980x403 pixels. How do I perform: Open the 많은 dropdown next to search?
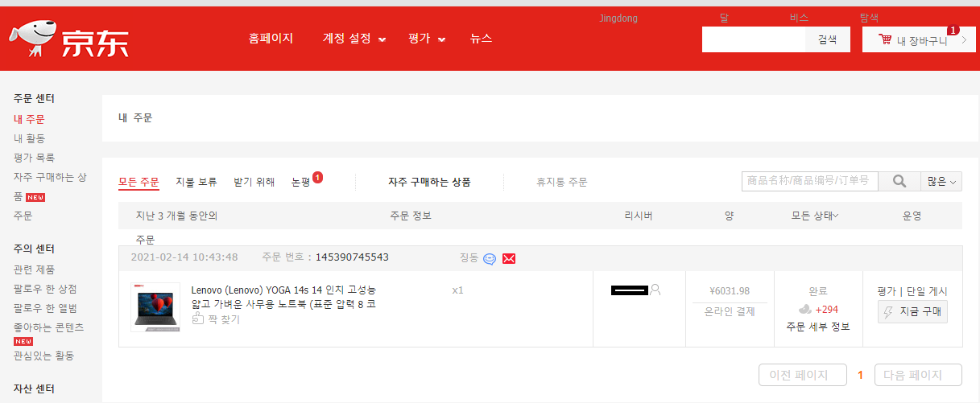941,182
